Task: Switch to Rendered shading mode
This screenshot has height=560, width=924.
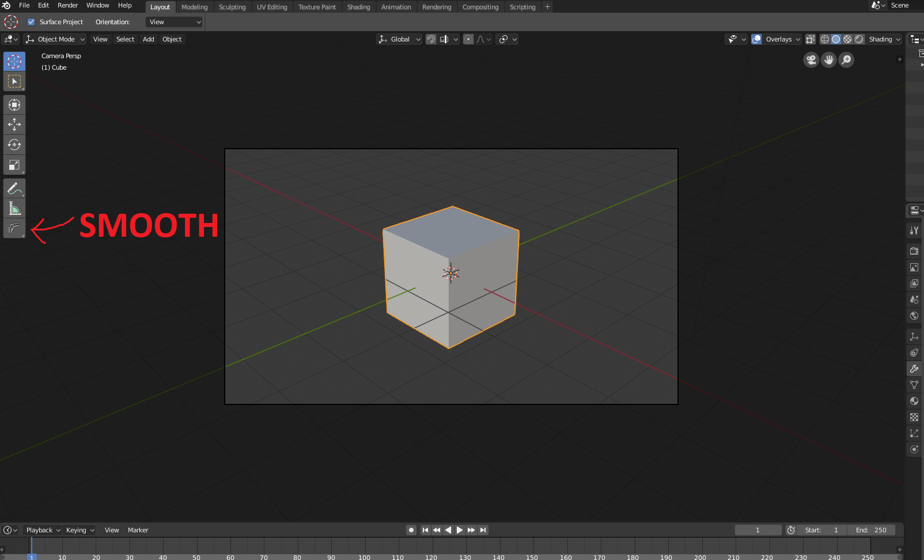Action: point(859,39)
